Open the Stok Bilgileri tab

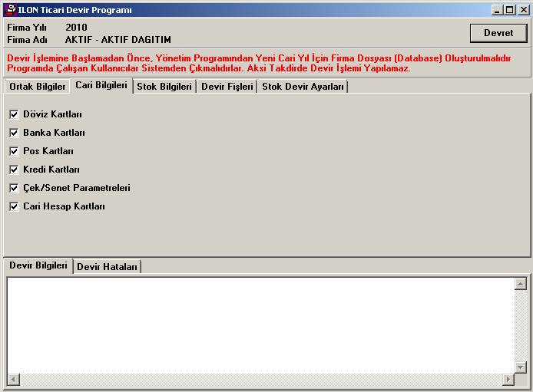[x=164, y=87]
